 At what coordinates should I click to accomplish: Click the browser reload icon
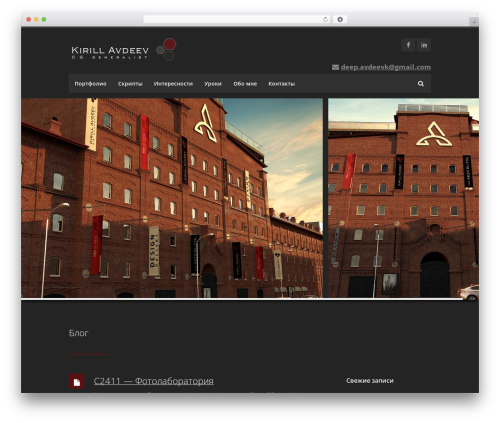(325, 19)
